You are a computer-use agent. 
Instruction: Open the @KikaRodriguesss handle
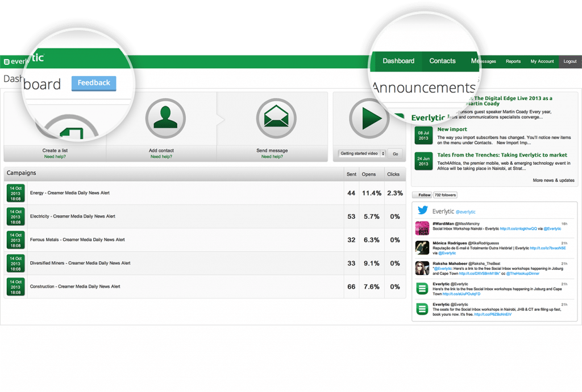click(x=484, y=243)
